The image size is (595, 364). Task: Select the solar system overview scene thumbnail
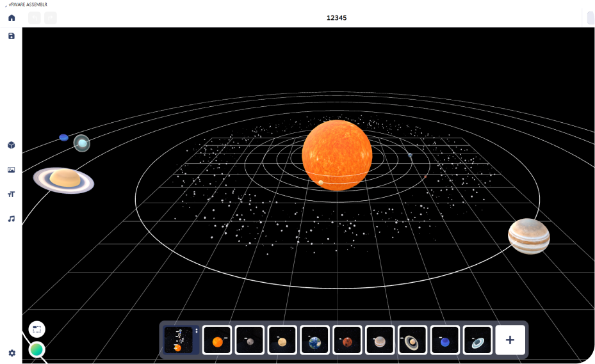178,340
